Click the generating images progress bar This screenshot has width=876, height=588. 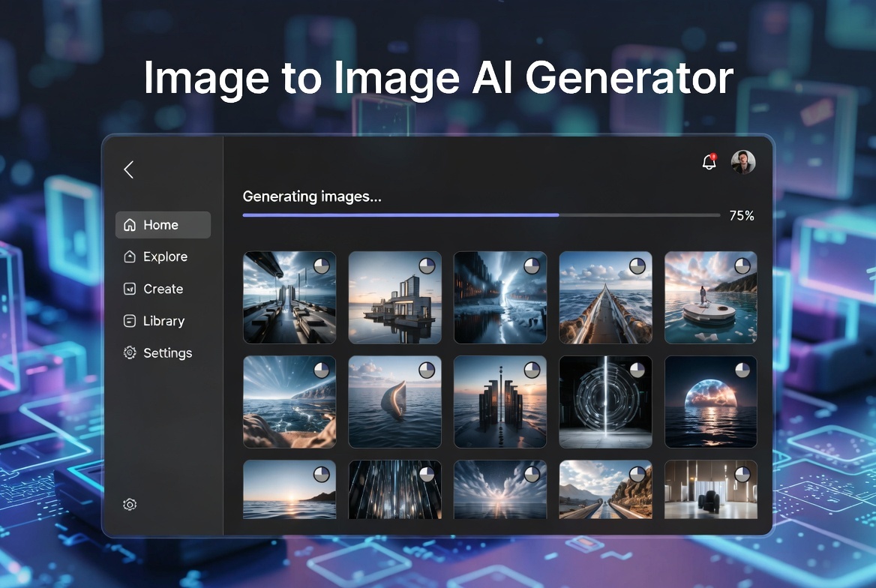pyautogui.click(x=481, y=215)
